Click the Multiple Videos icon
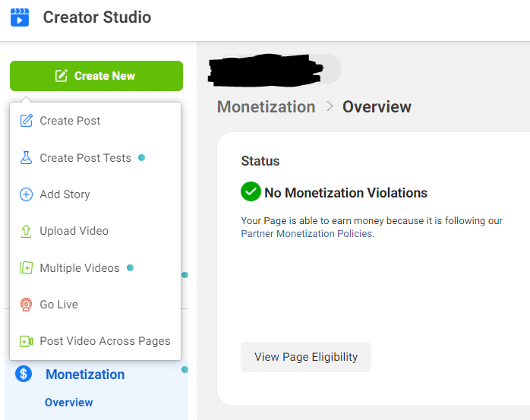Image resolution: width=530 pixels, height=420 pixels. [26, 268]
